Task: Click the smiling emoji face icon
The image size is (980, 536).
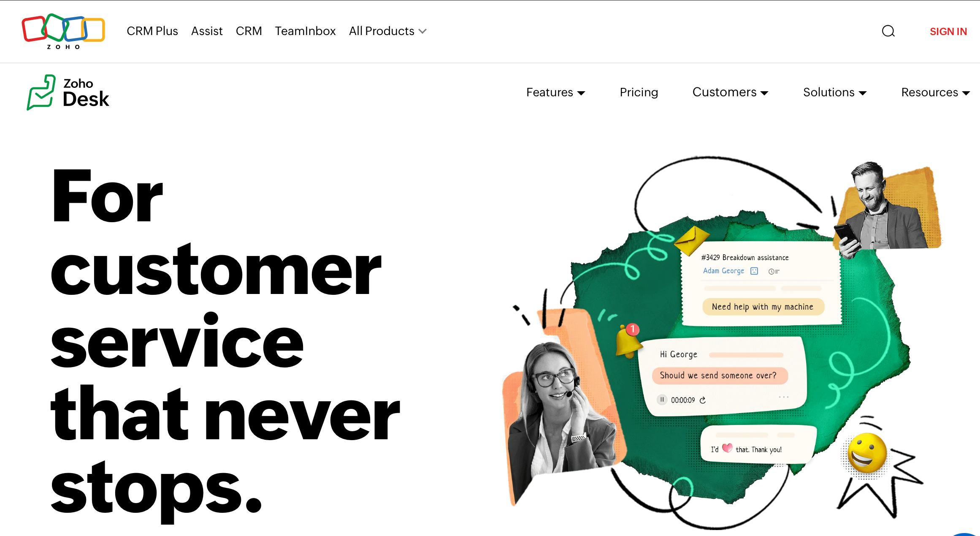Action: point(867,452)
